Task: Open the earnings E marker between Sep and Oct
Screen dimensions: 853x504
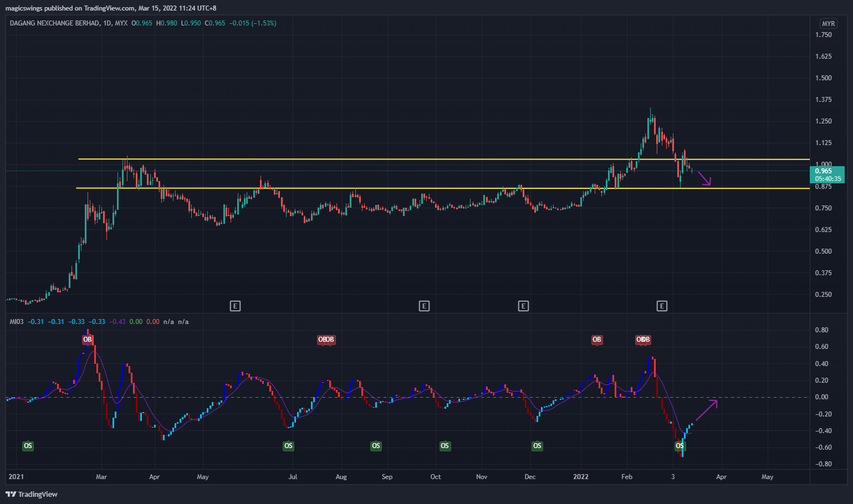Action: click(x=424, y=306)
